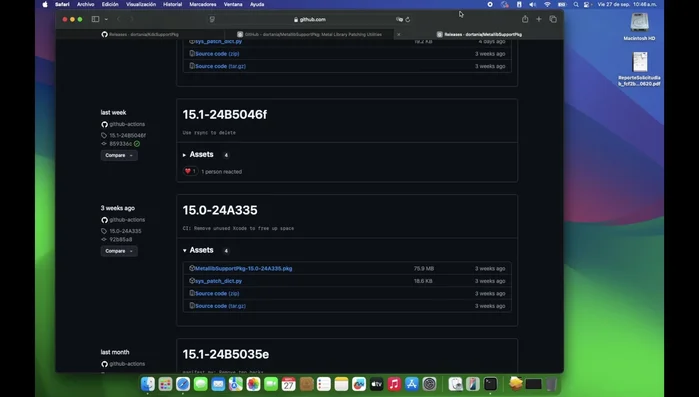Open the Apple menu
699x397 pixels.
tap(45, 4)
